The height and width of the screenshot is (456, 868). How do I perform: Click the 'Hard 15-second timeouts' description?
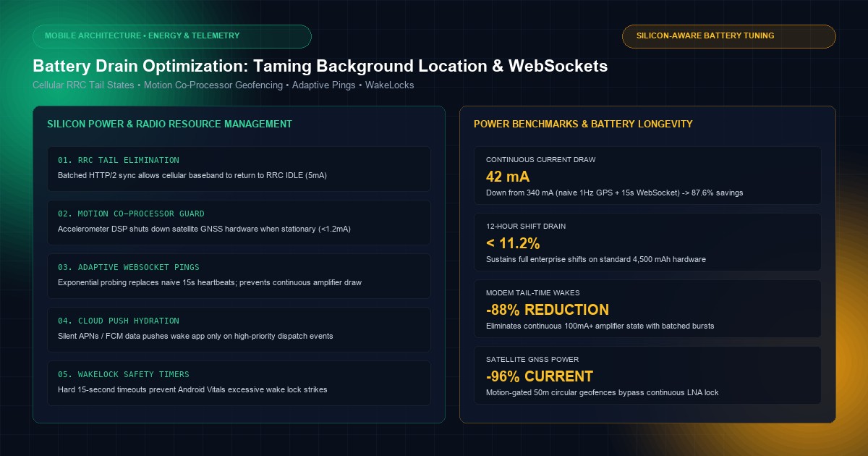192,390
